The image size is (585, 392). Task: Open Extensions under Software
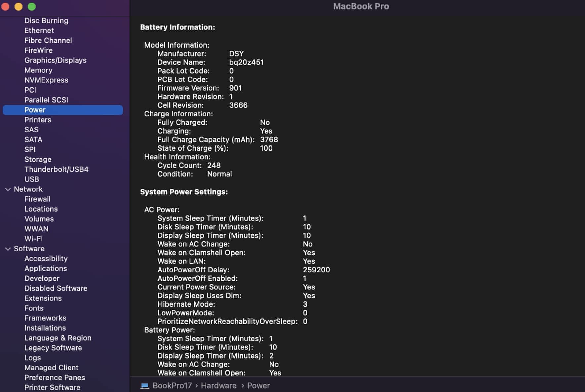pos(43,298)
